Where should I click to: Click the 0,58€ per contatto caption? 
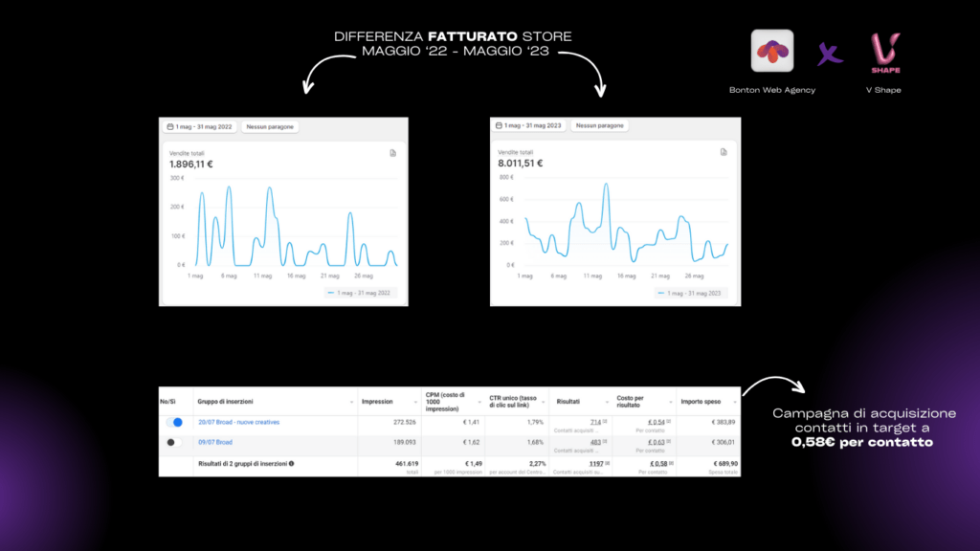862,442
